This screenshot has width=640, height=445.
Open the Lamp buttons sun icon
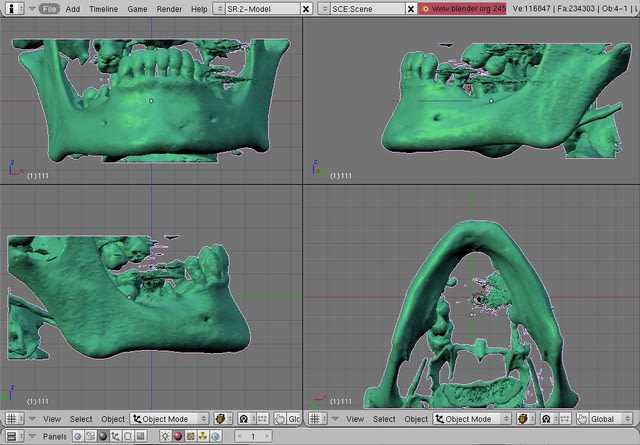(x=165, y=436)
